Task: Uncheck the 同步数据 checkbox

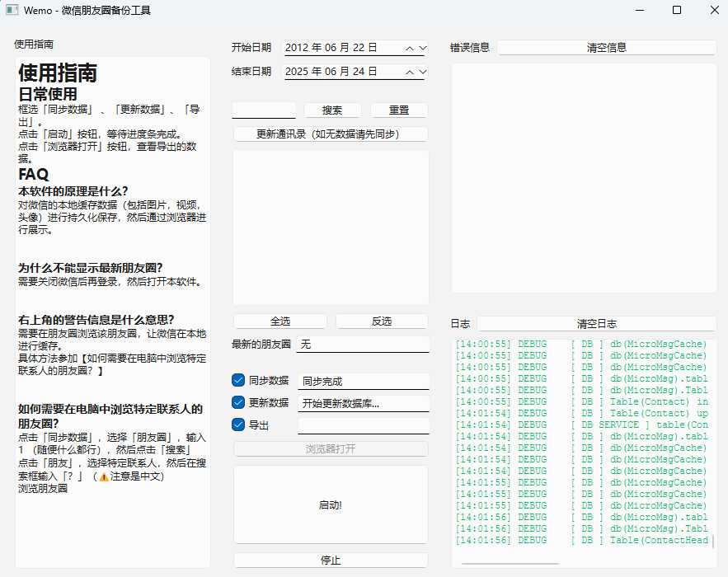Action: tap(238, 380)
